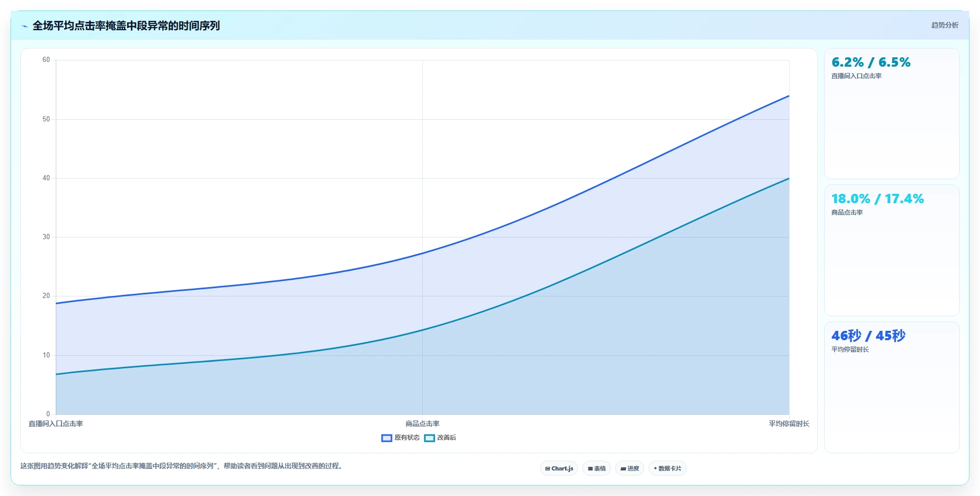This screenshot has width=980, height=496.
Task: Click the y-axis value 20
Action: tap(46, 296)
